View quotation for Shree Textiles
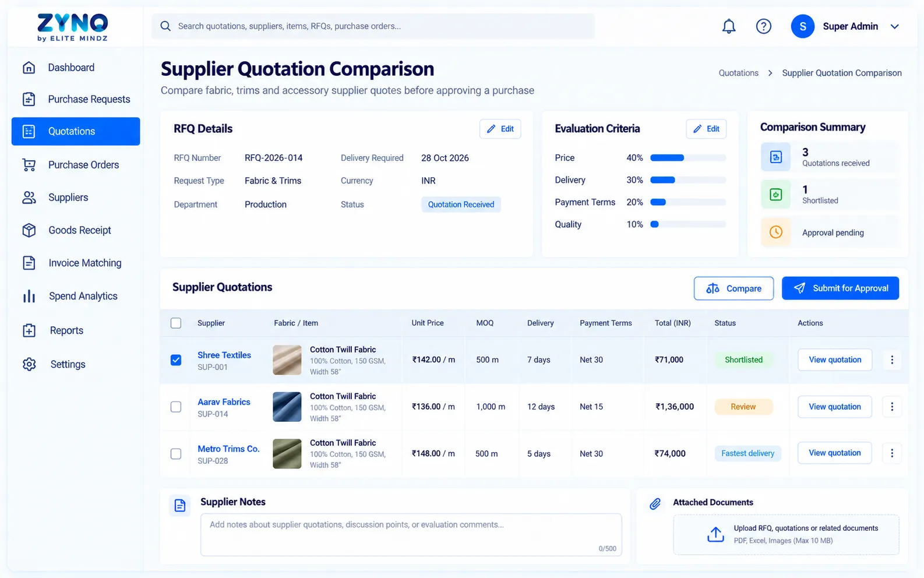The height and width of the screenshot is (578, 924). (835, 360)
